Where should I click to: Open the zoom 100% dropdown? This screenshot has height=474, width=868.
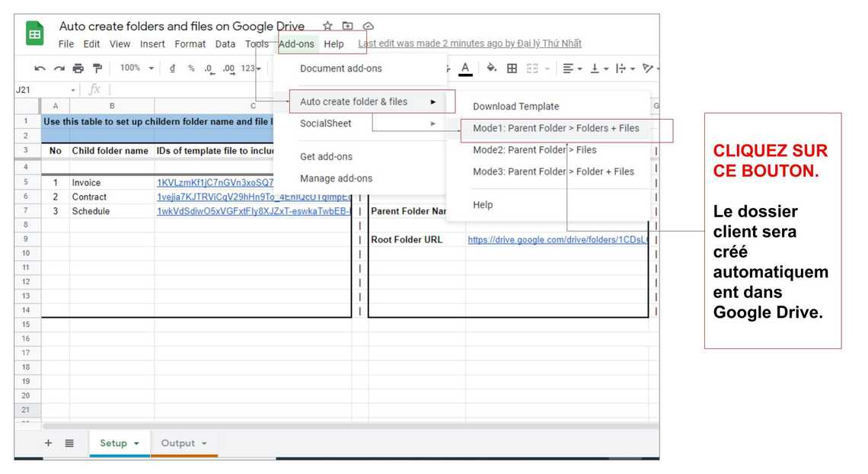pyautogui.click(x=136, y=69)
